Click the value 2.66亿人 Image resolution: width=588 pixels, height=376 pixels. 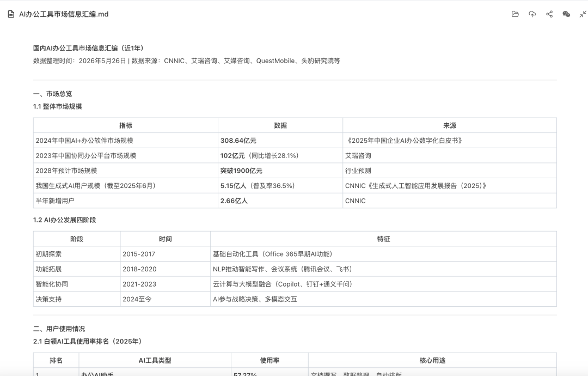[x=234, y=201]
